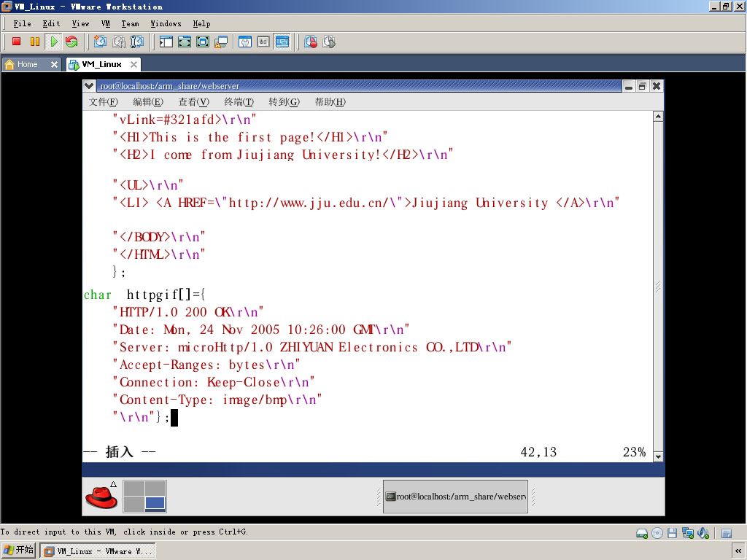Click terminal scrollbar down arrow

(658, 456)
